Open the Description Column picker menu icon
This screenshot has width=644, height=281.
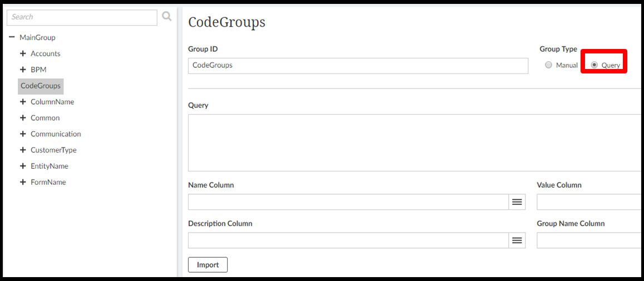pyautogui.click(x=517, y=240)
